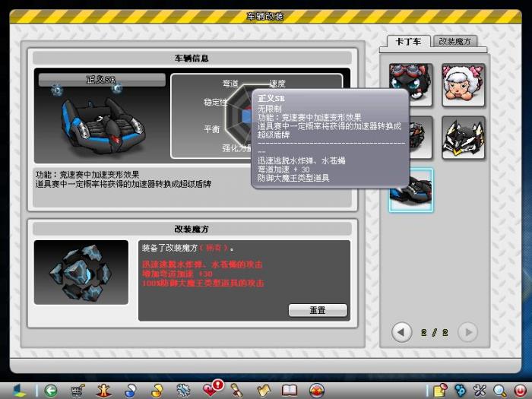This screenshot has height=399, width=532.
Task: Click the modification cube image
Action: tap(81, 272)
